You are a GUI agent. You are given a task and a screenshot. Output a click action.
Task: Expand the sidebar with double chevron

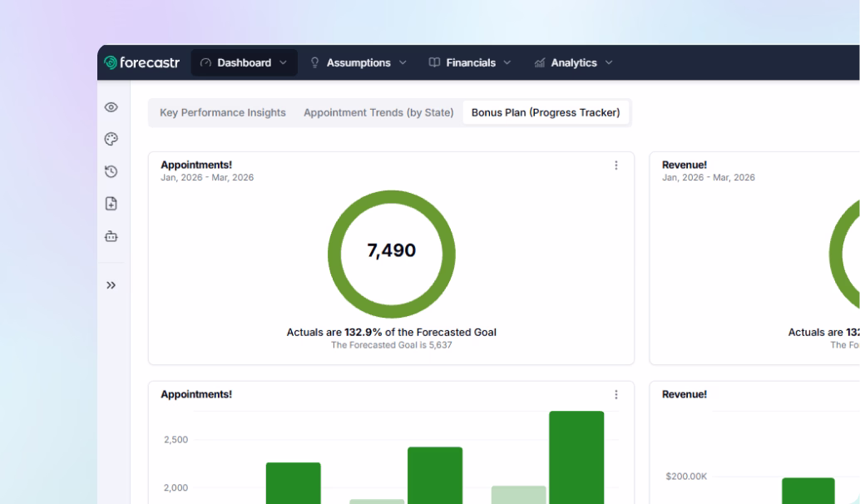point(111,285)
